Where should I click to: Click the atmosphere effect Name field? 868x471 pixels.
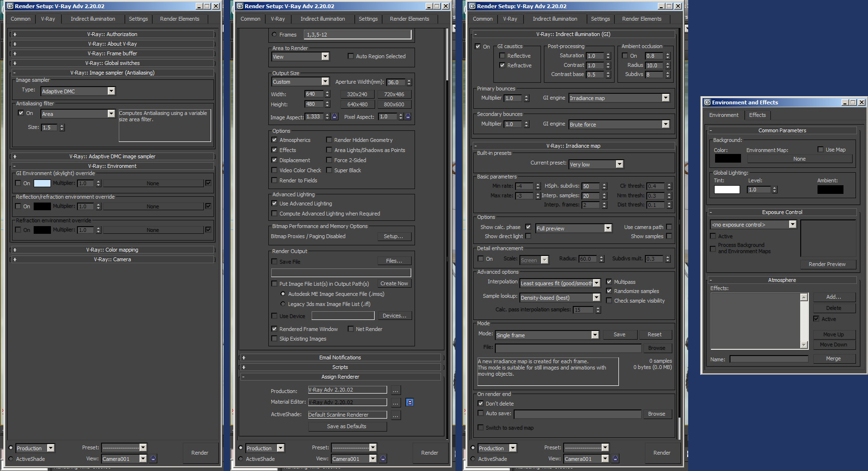tap(769, 359)
